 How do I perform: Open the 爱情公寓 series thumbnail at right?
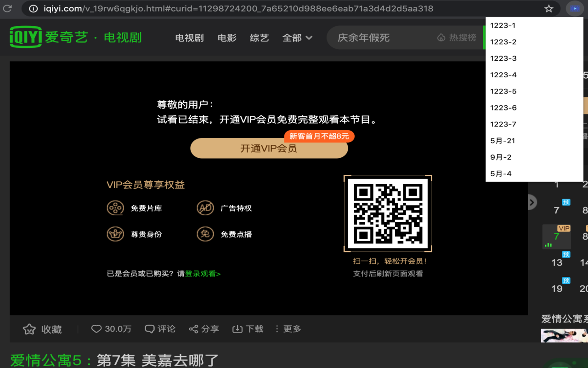tap(564, 335)
